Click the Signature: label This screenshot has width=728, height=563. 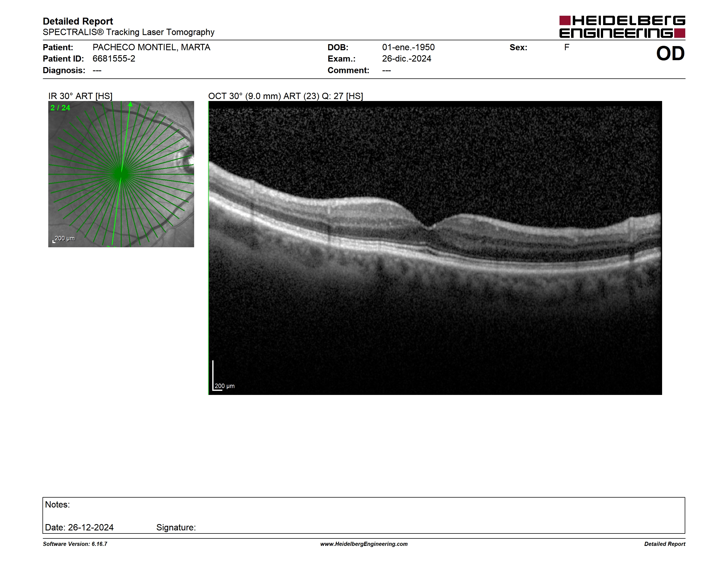click(176, 527)
